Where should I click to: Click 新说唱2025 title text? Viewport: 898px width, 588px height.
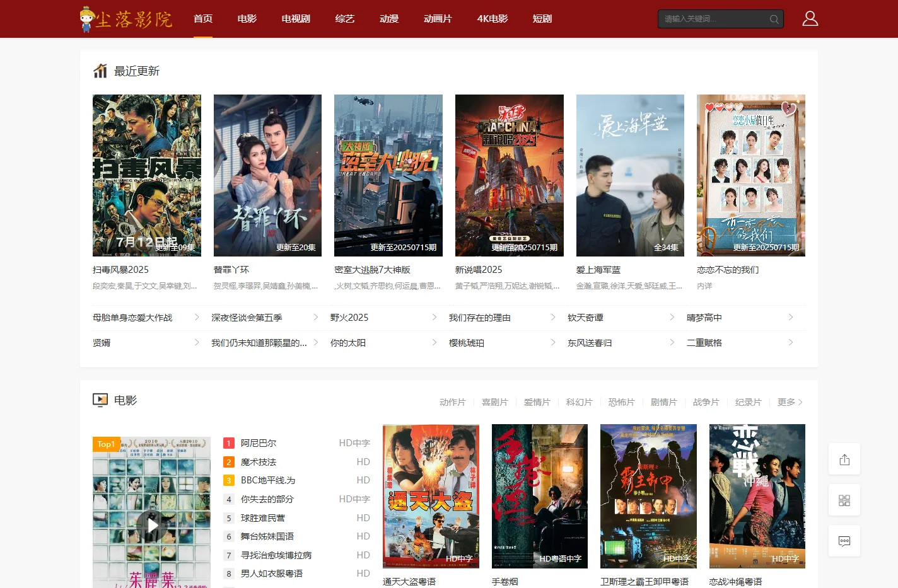pos(479,270)
